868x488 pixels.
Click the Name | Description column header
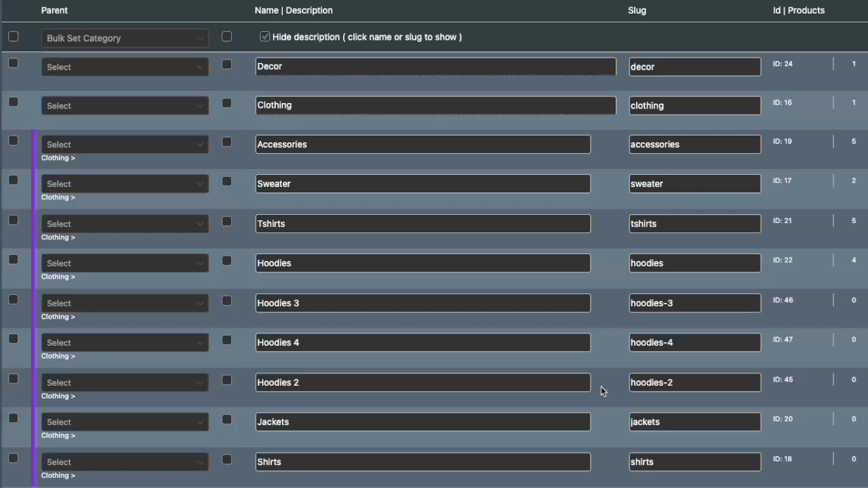(294, 10)
